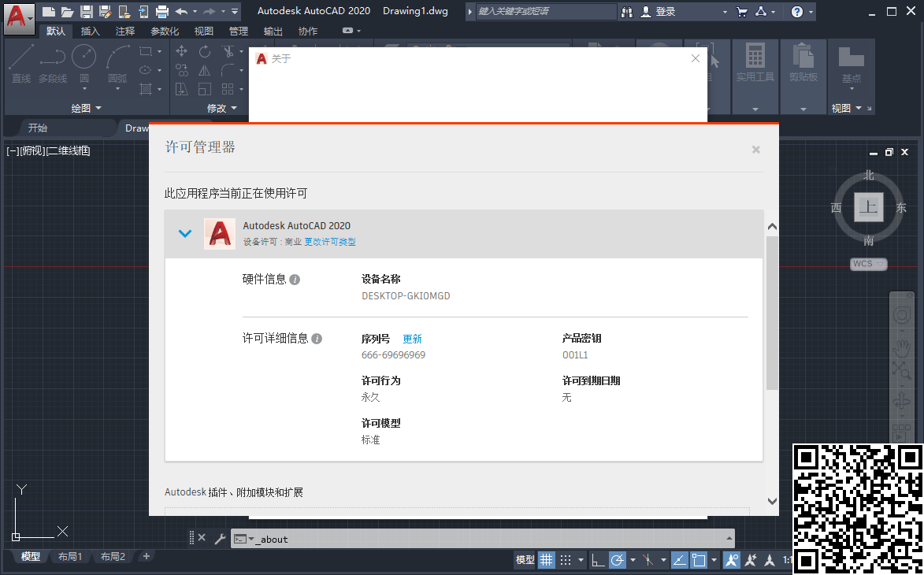Collapse the Autodesk AutoCAD 2020 license chevron

185,233
